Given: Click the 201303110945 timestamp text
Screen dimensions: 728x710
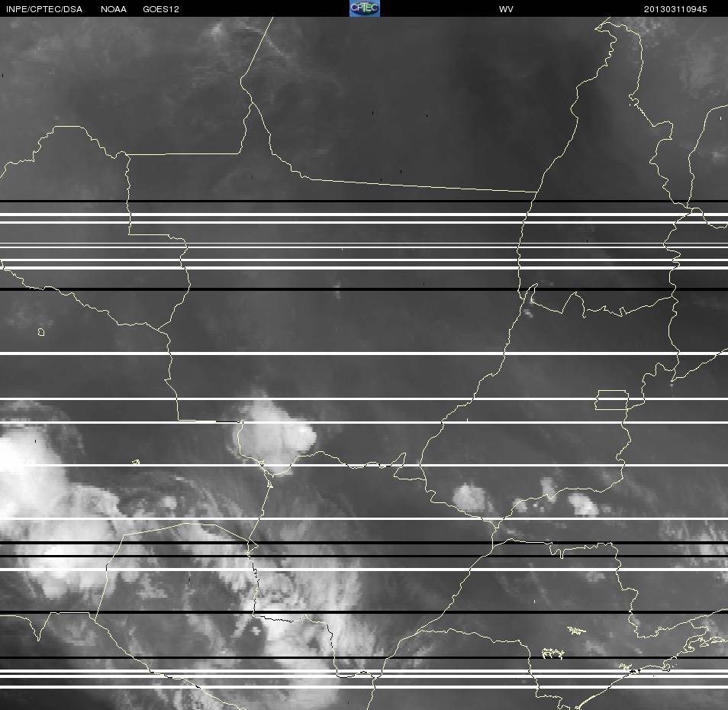Looking at the screenshot, I should (675, 9).
